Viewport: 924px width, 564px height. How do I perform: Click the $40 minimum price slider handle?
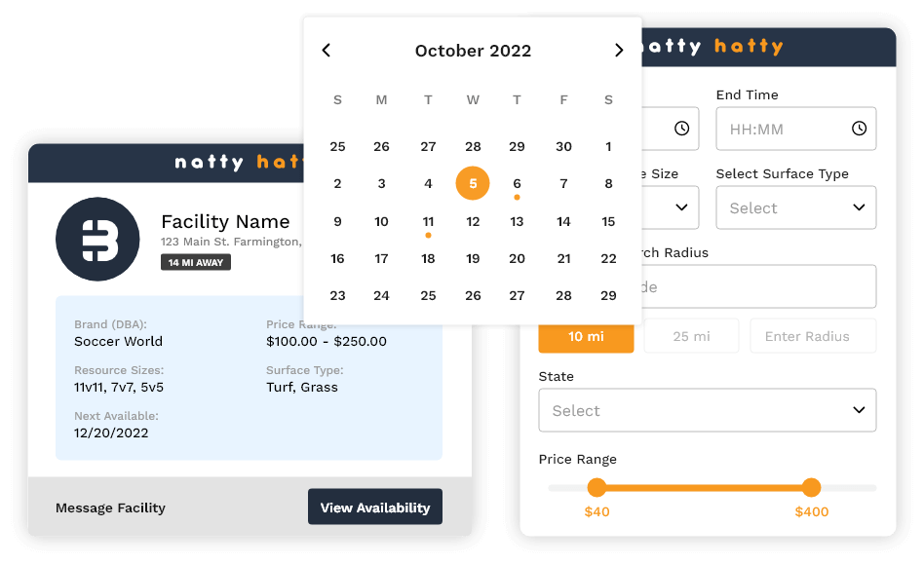597,487
